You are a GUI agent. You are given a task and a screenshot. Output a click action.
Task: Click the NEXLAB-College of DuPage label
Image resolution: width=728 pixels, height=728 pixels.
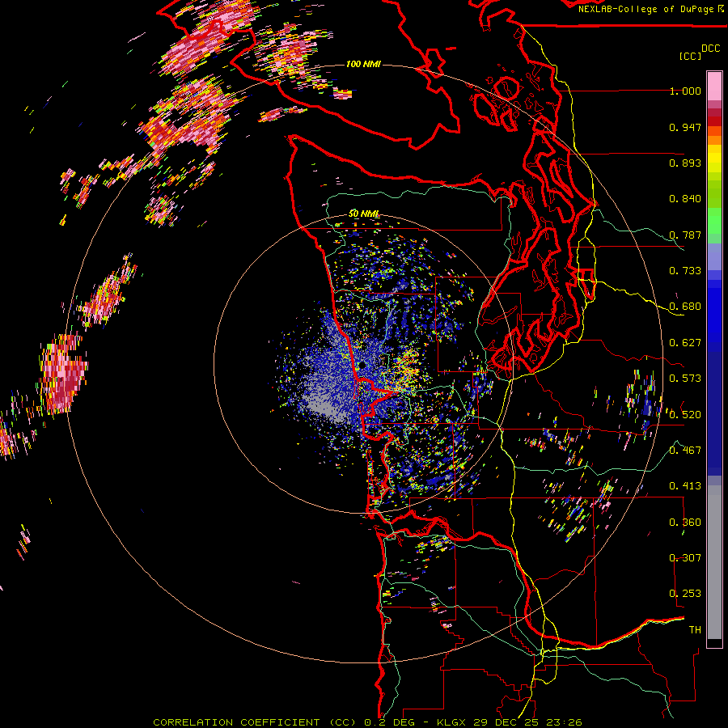(x=645, y=9)
